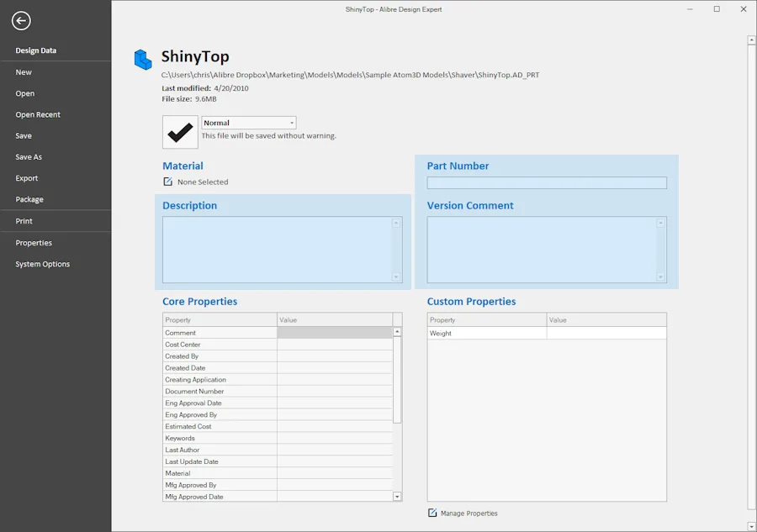Click the Manage Properties link
Viewport: 757px width, 532px height.
[x=468, y=514]
